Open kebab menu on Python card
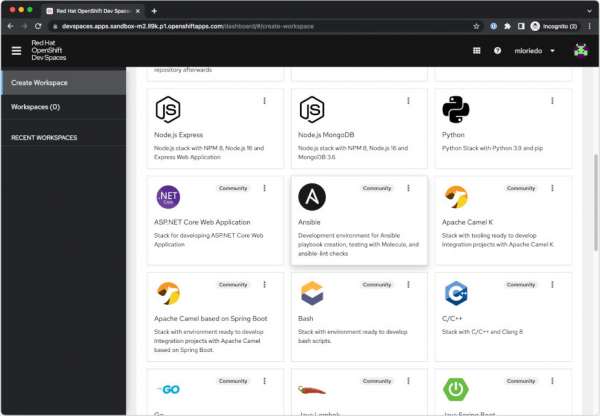 tap(552, 101)
